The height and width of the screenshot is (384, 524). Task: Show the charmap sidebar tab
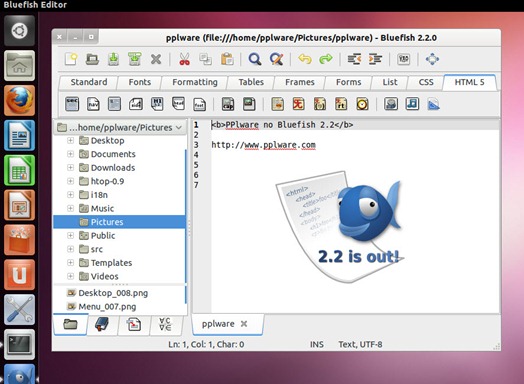165,324
